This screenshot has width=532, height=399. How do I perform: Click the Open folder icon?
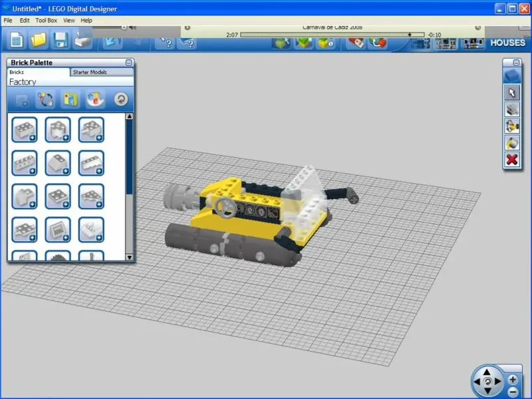point(39,40)
